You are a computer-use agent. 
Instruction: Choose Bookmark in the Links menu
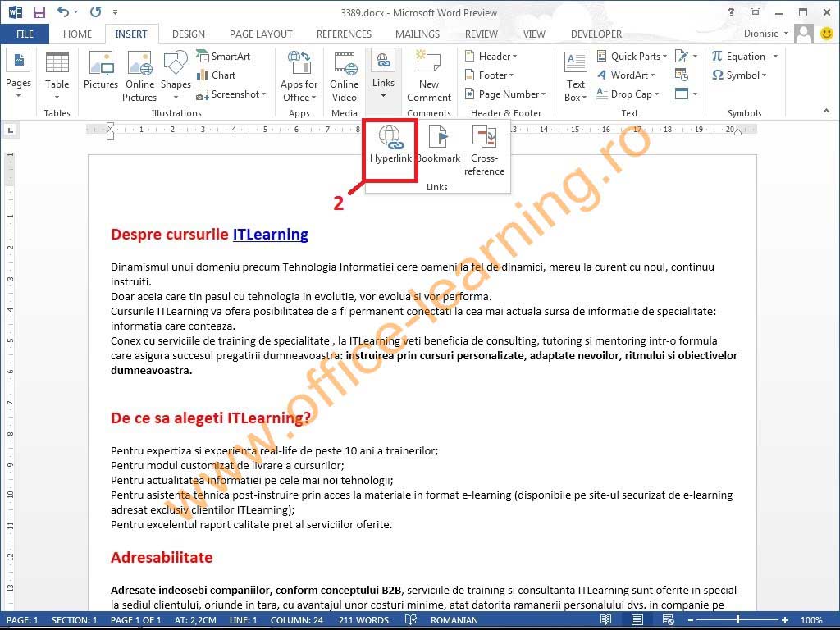[x=438, y=144]
